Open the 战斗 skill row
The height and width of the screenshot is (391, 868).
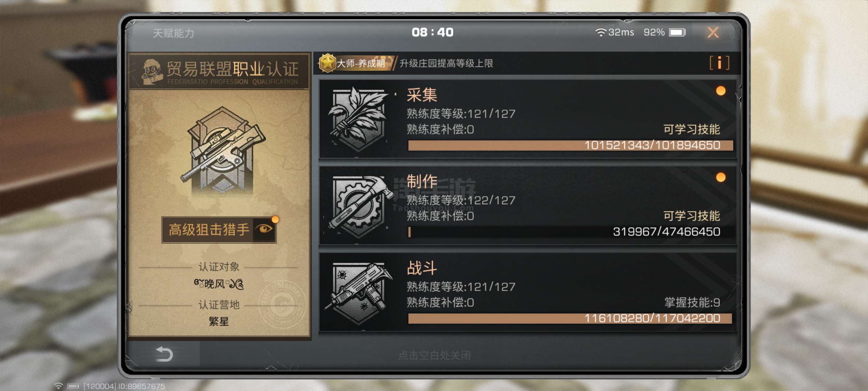[x=528, y=292]
